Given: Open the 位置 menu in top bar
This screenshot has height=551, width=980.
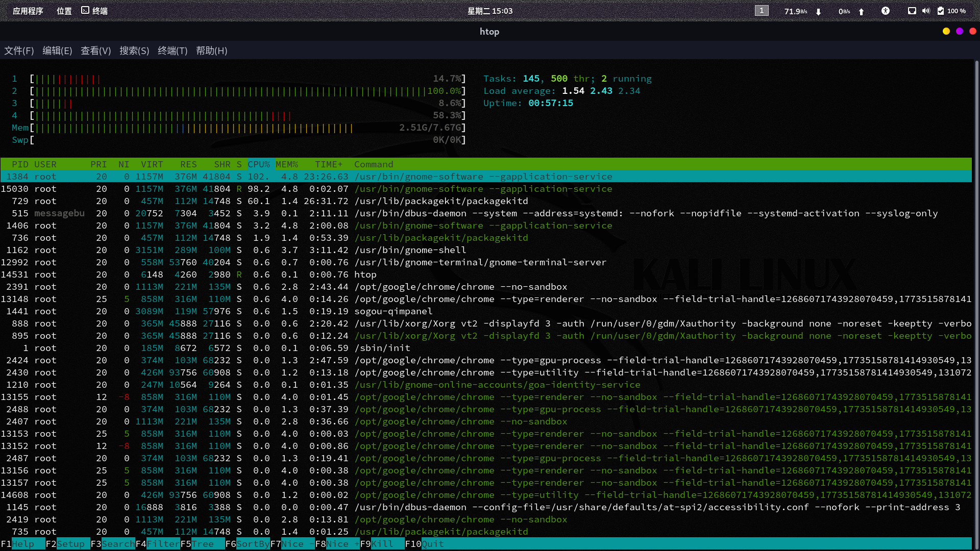Looking at the screenshot, I should point(64,11).
